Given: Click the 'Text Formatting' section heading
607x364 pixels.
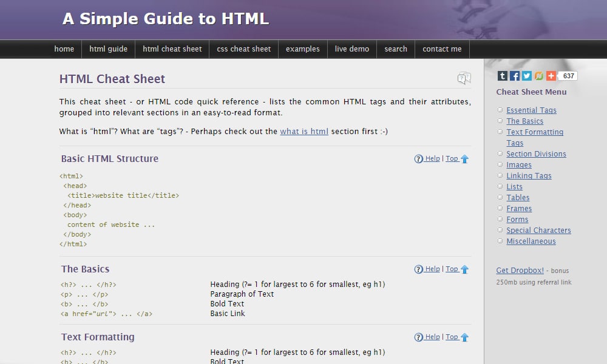Looking at the screenshot, I should pyautogui.click(x=98, y=337).
